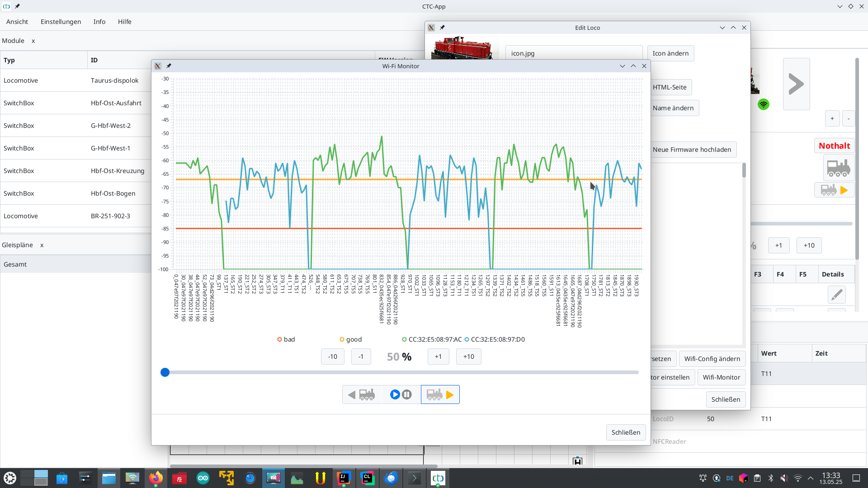Image resolution: width=868 pixels, height=488 pixels.
Task: Click the green Wi-Fi status icon
Action: pyautogui.click(x=764, y=104)
